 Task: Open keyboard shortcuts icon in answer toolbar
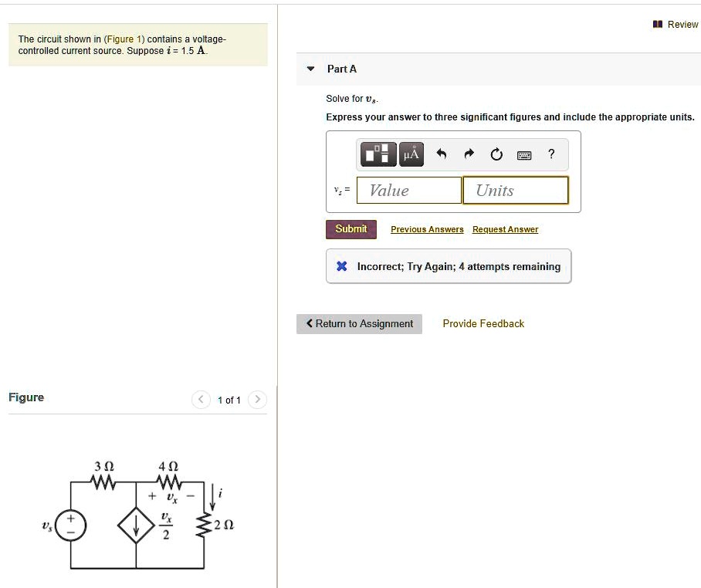coord(524,154)
